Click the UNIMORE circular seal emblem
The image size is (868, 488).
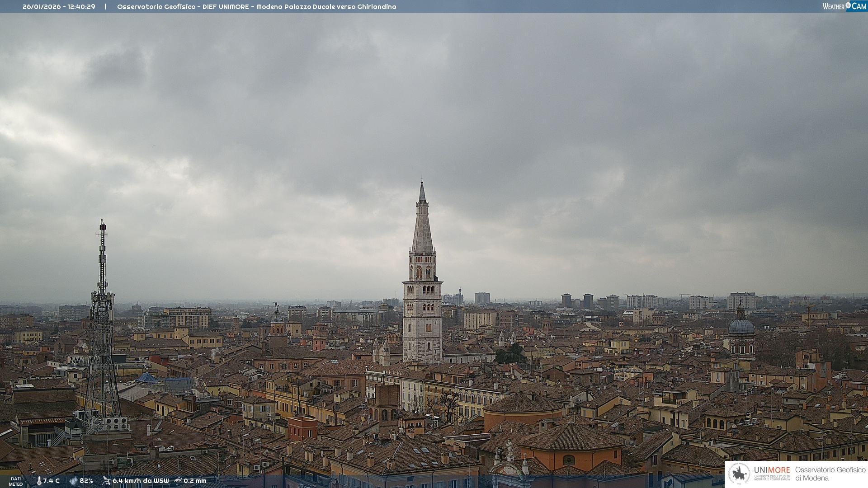739,474
